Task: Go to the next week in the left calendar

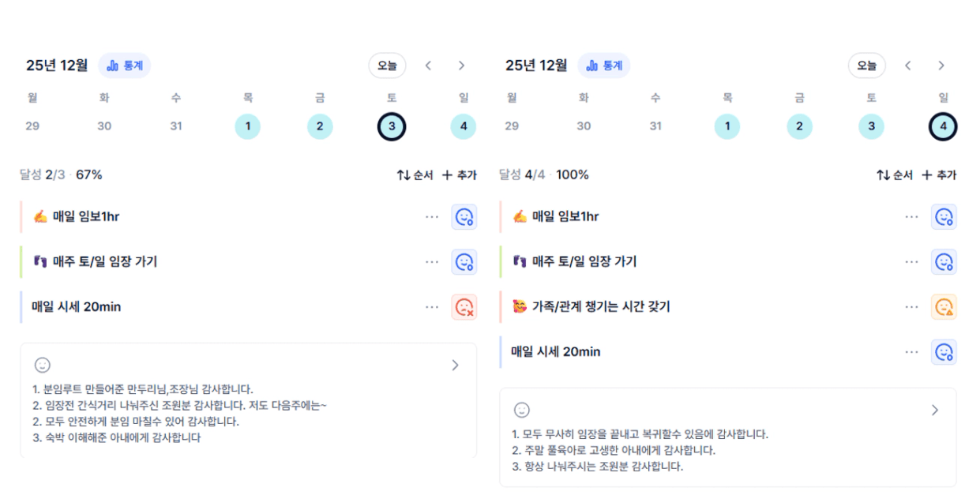Action: coord(462,66)
